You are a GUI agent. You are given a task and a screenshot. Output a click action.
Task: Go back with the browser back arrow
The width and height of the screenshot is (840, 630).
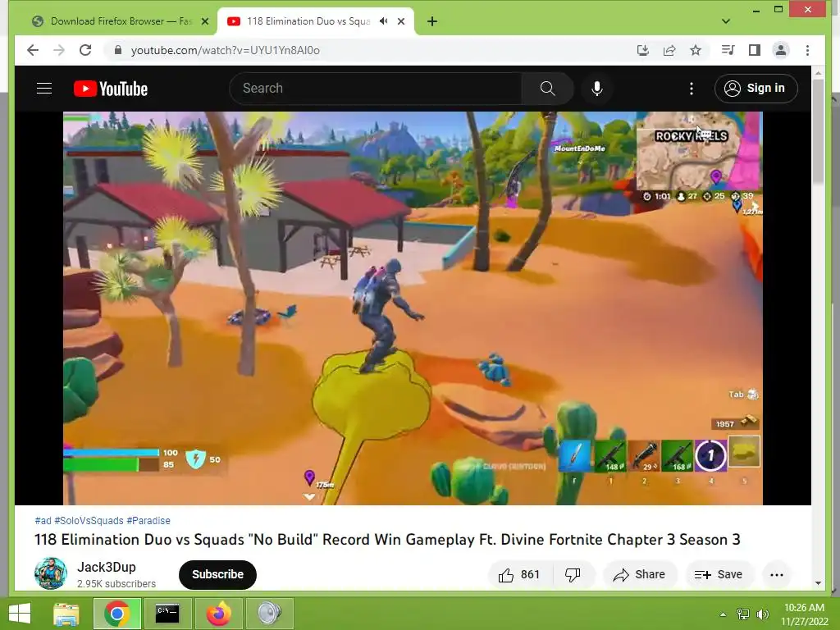click(33, 50)
